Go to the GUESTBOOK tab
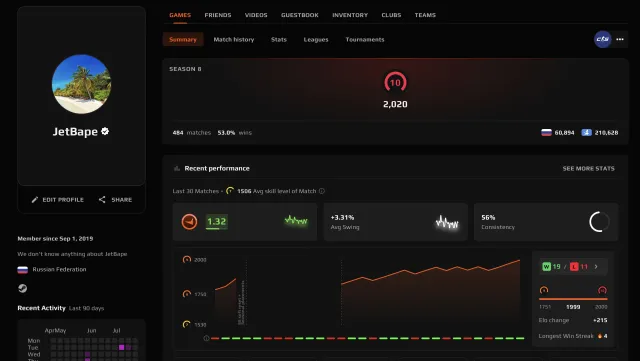The width and height of the screenshot is (640, 361). (300, 15)
